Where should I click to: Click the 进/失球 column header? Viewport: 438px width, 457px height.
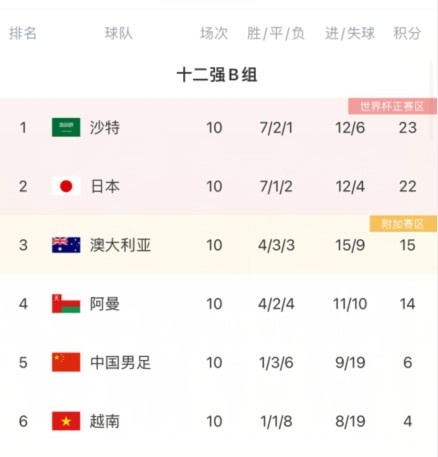[x=350, y=33]
